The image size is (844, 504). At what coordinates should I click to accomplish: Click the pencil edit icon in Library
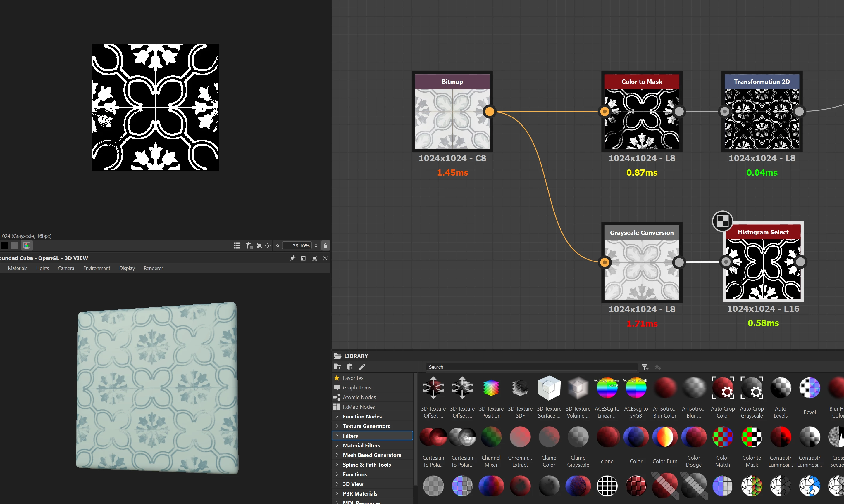point(362,367)
